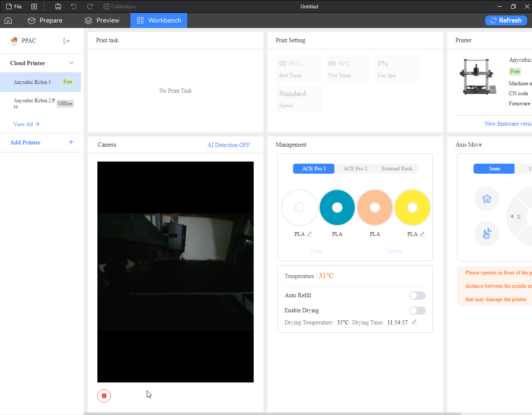This screenshot has height=415, width=532.
Task: Click the Anycubic printer thumbnail image
Action: [478, 76]
